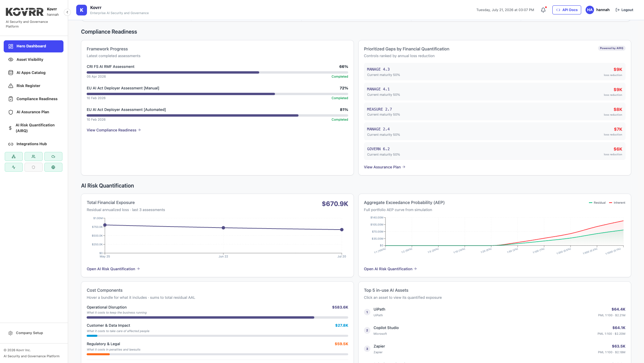Click the eye icon for Asset Visibility
Screen dimensions: 644x363
[x=11, y=59]
